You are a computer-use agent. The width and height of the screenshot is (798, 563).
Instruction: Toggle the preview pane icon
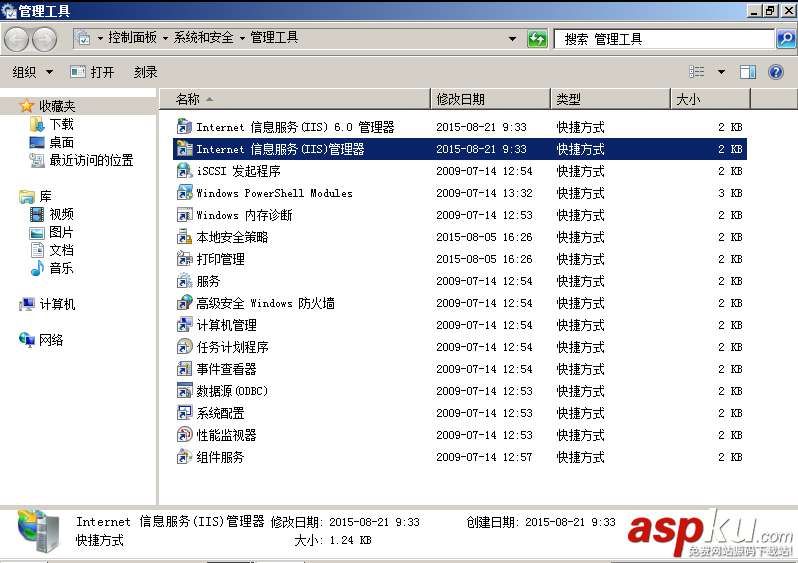[x=748, y=72]
